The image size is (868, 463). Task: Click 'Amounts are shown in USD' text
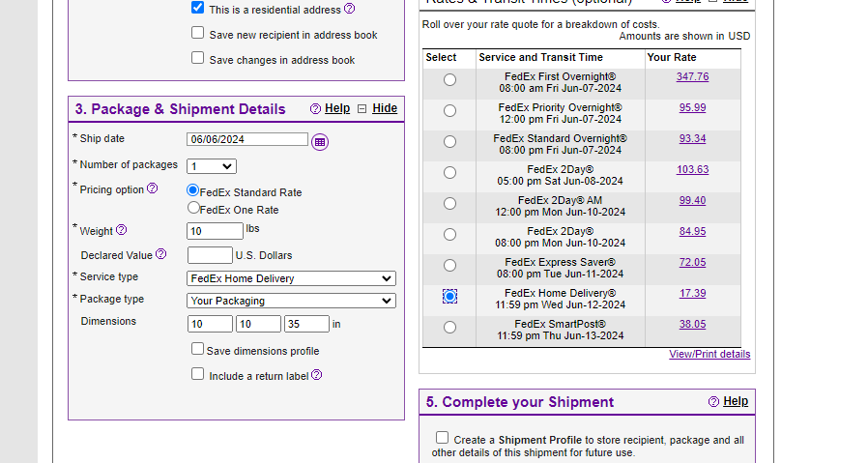(x=684, y=37)
